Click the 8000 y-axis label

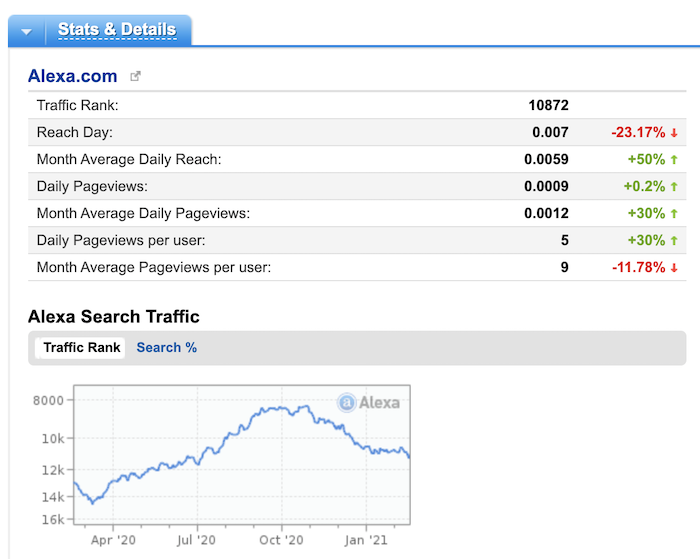coord(48,400)
